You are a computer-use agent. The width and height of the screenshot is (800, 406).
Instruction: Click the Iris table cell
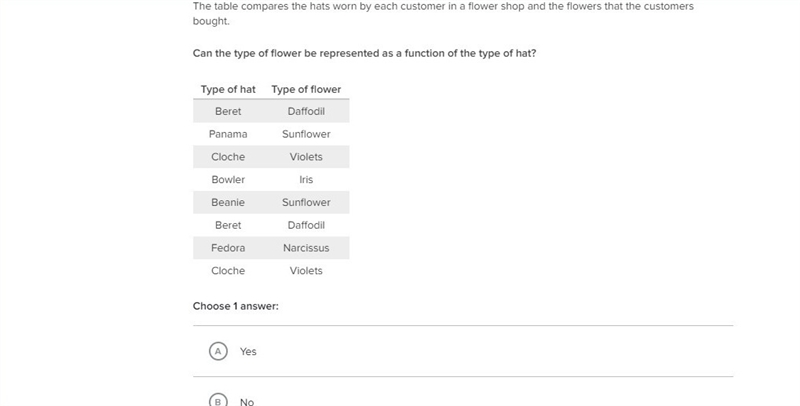pyautogui.click(x=306, y=180)
